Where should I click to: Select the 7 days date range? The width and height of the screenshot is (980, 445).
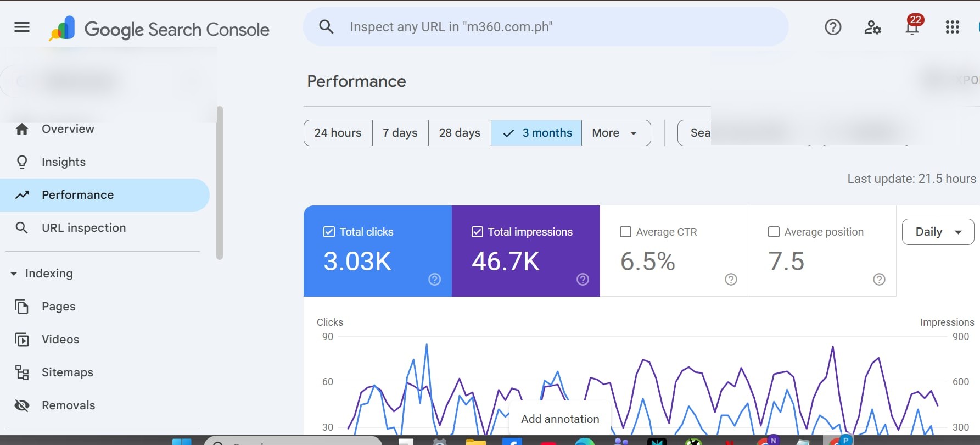click(x=400, y=133)
